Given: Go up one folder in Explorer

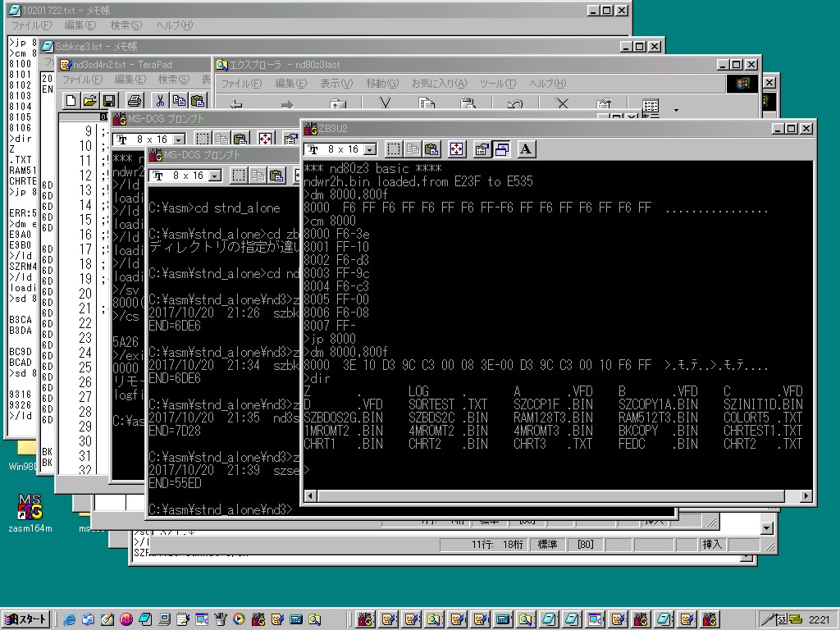Looking at the screenshot, I should (x=337, y=104).
